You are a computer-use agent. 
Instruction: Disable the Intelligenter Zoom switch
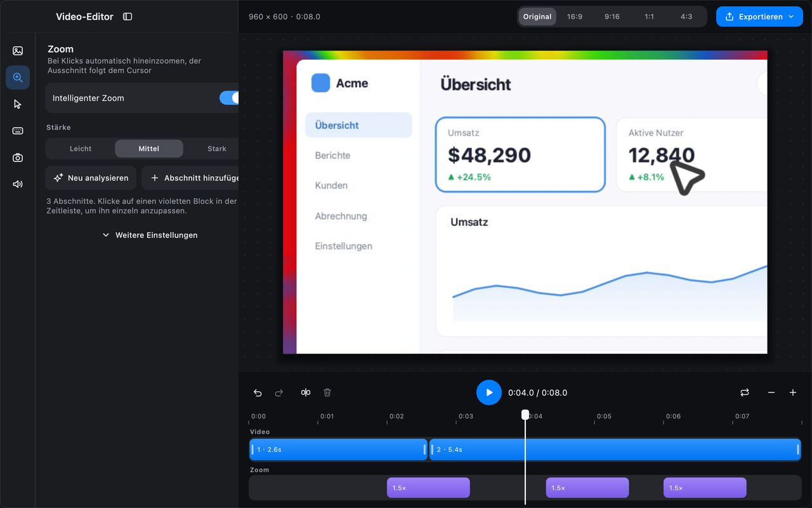[x=229, y=98]
